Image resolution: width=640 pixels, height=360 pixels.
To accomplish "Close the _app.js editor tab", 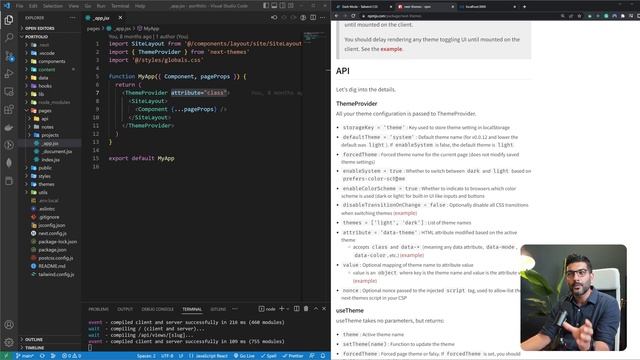I will pyautogui.click(x=120, y=18).
